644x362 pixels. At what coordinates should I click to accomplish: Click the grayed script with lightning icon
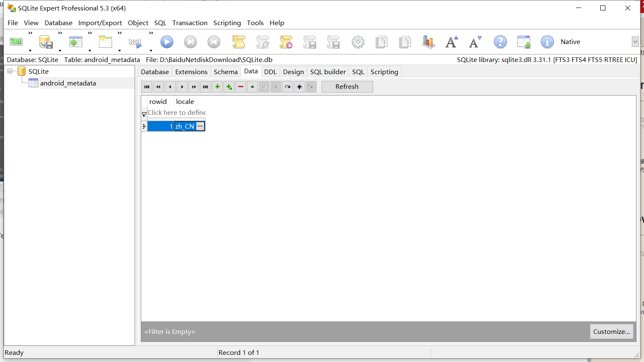tap(262, 42)
